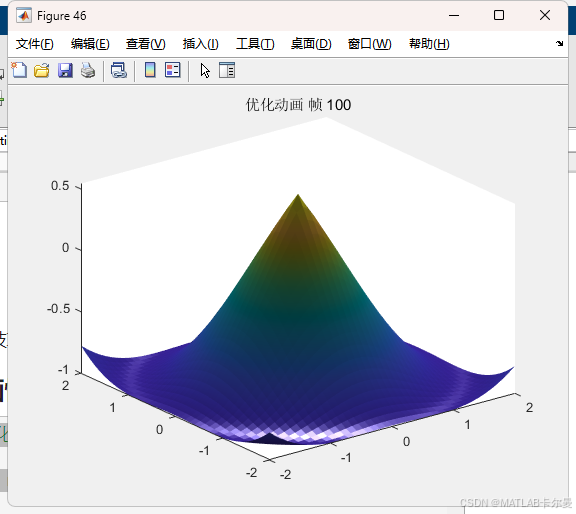
Task: Open the 窗口(W) menu
Action: (x=370, y=44)
